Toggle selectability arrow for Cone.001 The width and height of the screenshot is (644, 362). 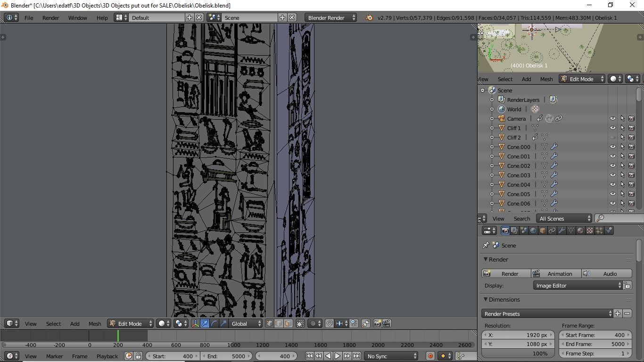[x=622, y=156]
